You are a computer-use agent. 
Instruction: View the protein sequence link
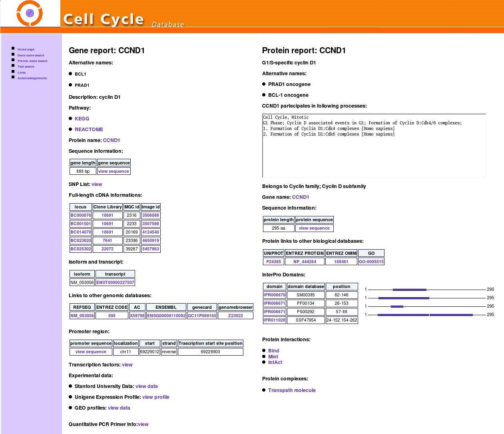[x=314, y=228]
